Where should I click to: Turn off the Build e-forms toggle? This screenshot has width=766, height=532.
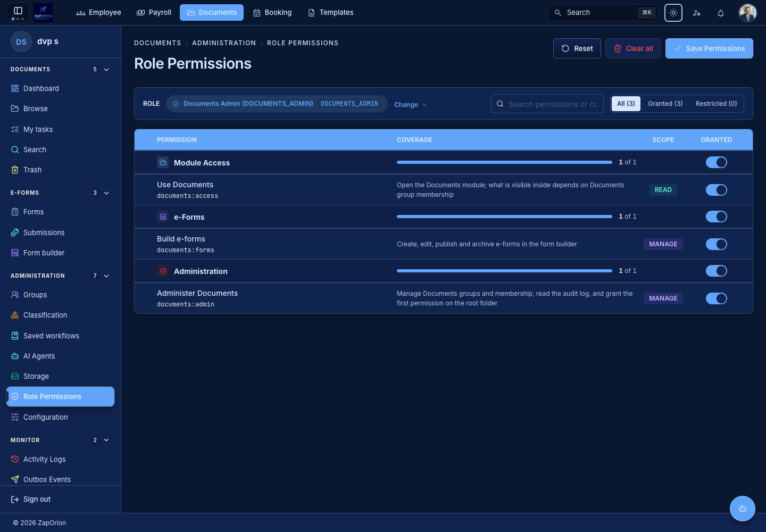click(x=717, y=244)
